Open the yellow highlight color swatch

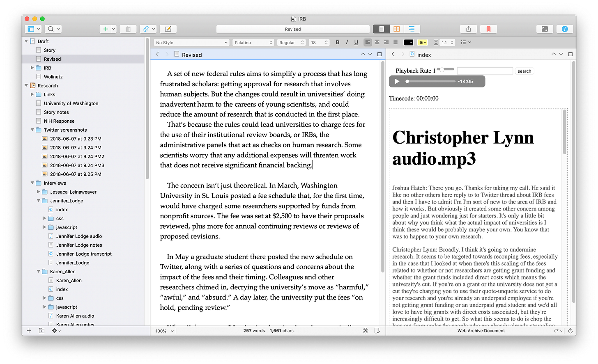pyautogui.click(x=423, y=42)
